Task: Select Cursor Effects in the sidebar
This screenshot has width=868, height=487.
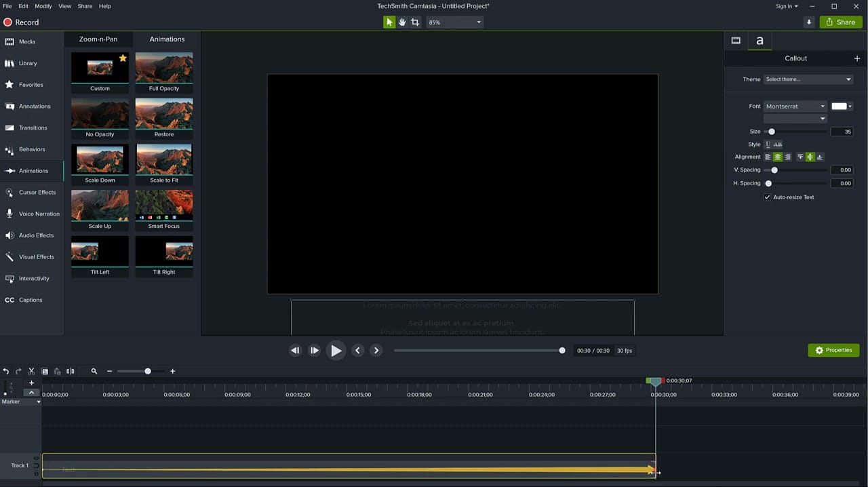Action: [37, 192]
